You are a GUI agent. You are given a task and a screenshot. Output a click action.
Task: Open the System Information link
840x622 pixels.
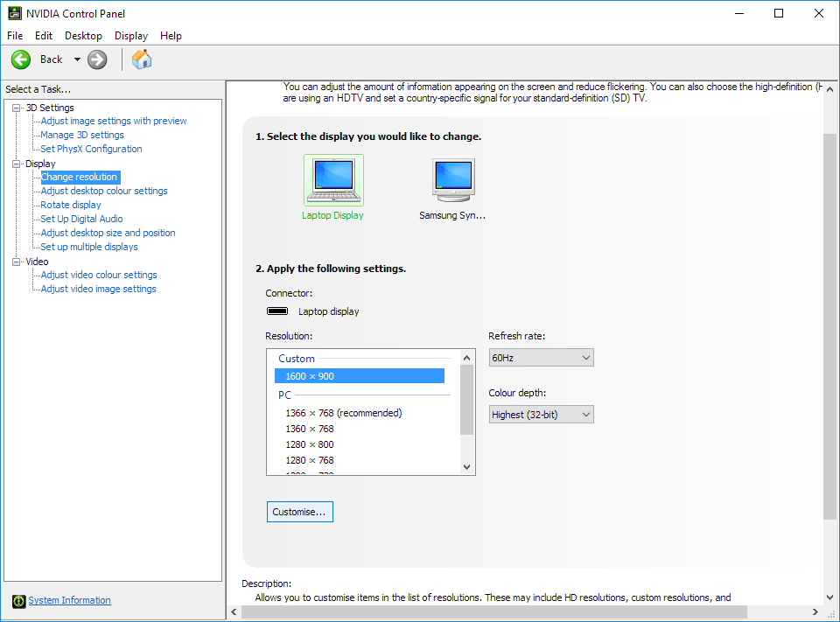69,600
